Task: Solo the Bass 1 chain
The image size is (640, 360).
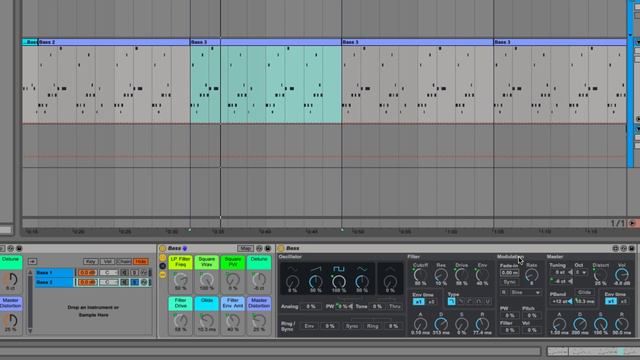Action: (134, 272)
